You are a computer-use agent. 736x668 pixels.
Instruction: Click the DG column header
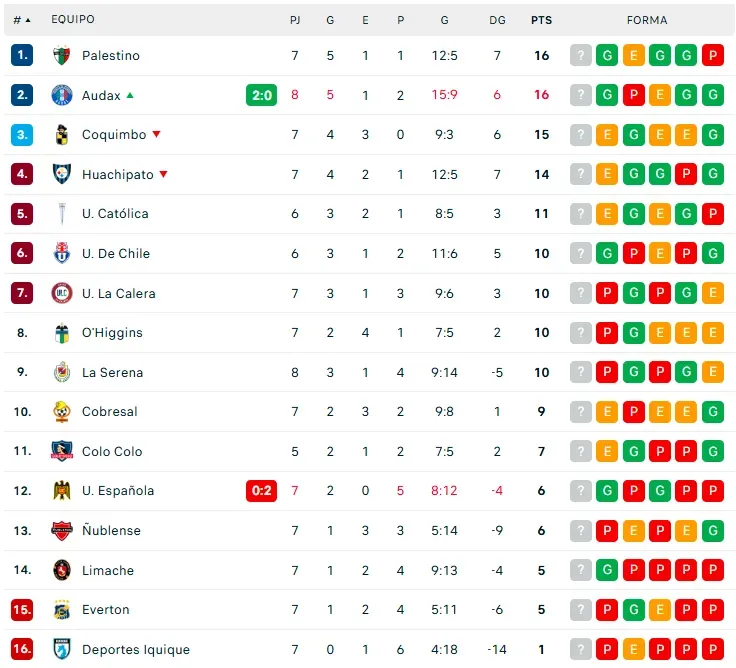(x=497, y=20)
